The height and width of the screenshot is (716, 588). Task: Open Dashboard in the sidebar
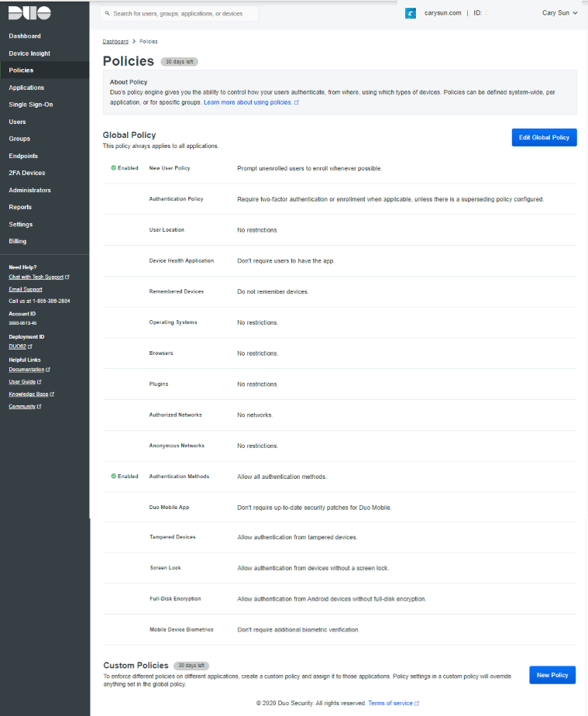pos(25,36)
